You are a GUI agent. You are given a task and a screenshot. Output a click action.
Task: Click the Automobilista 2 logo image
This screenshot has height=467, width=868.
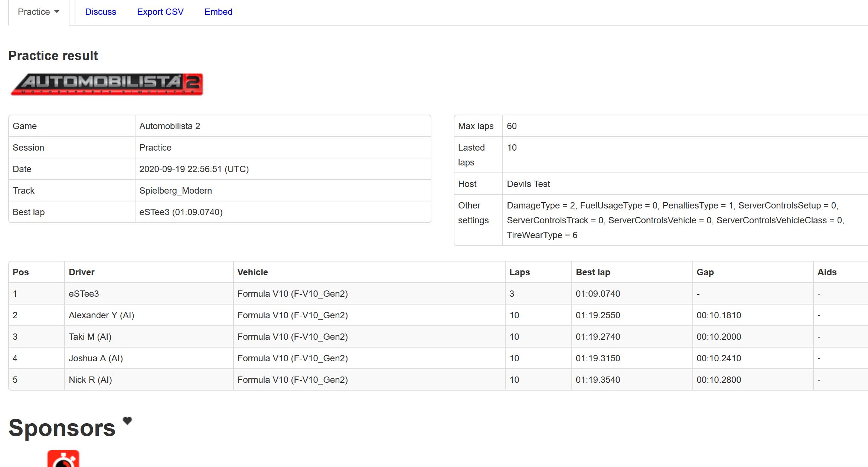click(107, 85)
